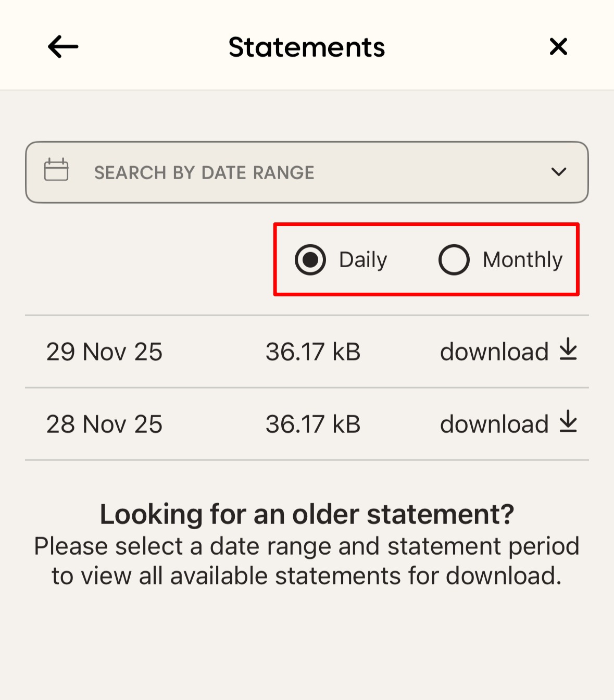Select the Daily radio button
Viewport: 614px width, 700px height.
point(310,259)
